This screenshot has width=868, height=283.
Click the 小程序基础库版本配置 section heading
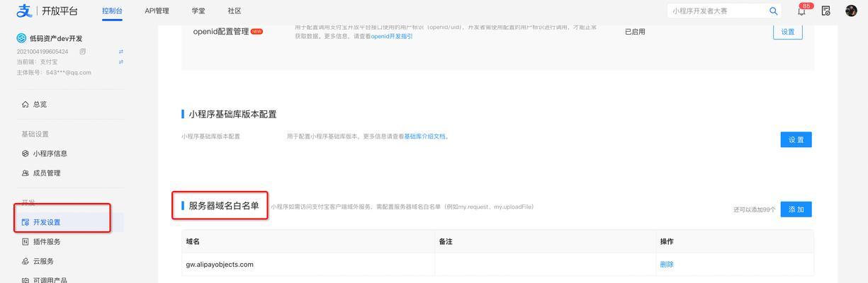click(x=232, y=114)
